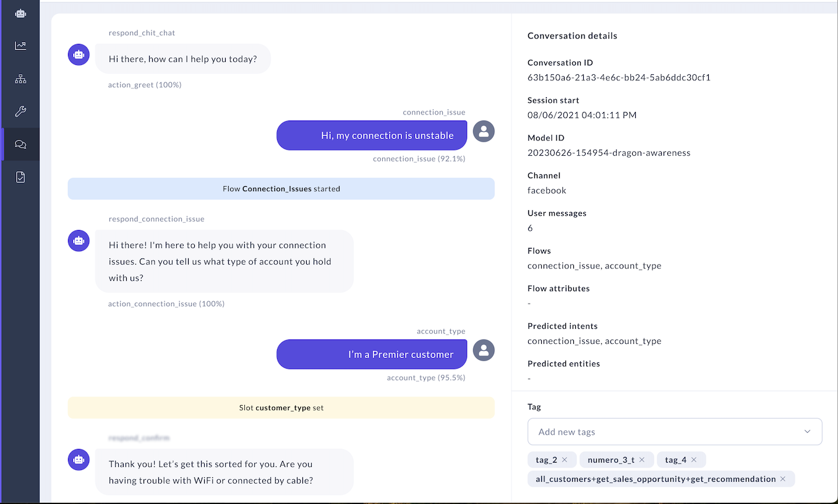
Task: Open the flow builder hierarchy icon
Action: pos(20,79)
